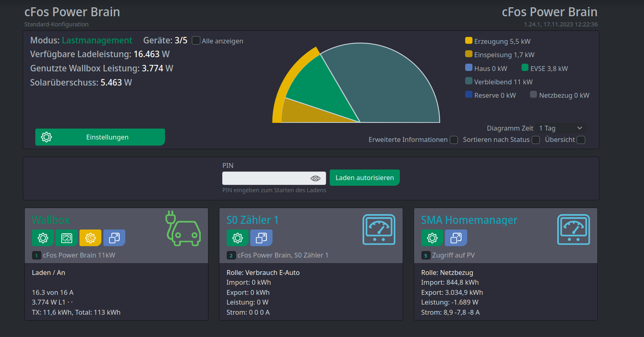644x337 pixels.
Task: Click 'cFos Power Brain 11kW' label
Action: (x=79, y=255)
